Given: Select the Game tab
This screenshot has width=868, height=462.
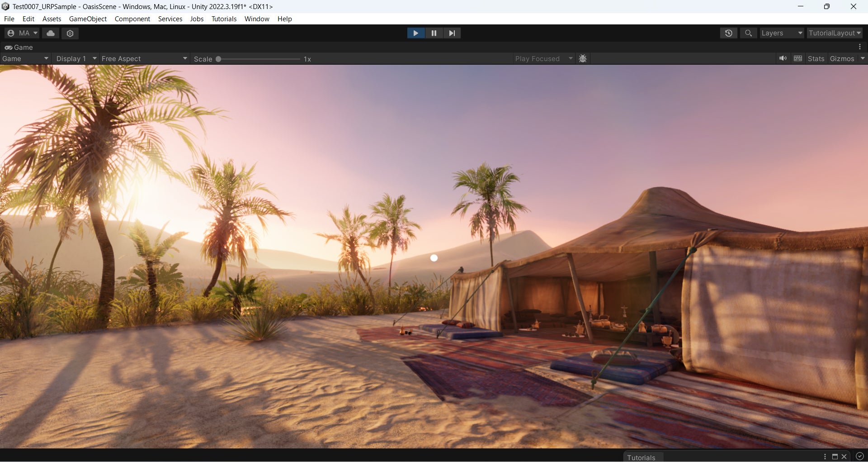Looking at the screenshot, I should (19, 47).
